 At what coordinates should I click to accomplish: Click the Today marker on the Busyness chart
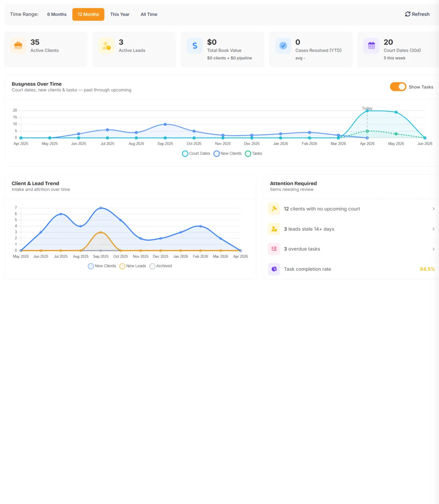(x=367, y=108)
